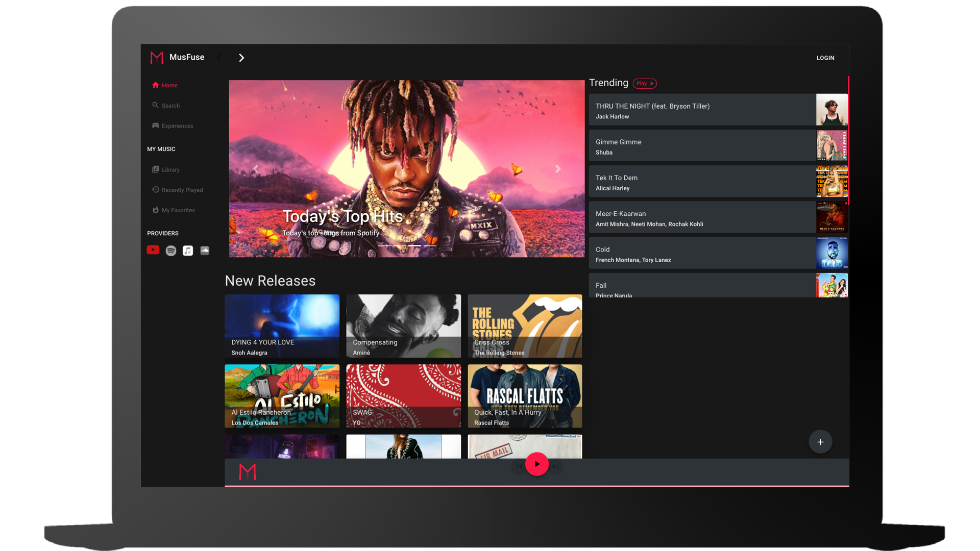Viewport: 980px width, 551px height.
Task: Select the active carousel indicator dash
Action: pyautogui.click(x=414, y=246)
